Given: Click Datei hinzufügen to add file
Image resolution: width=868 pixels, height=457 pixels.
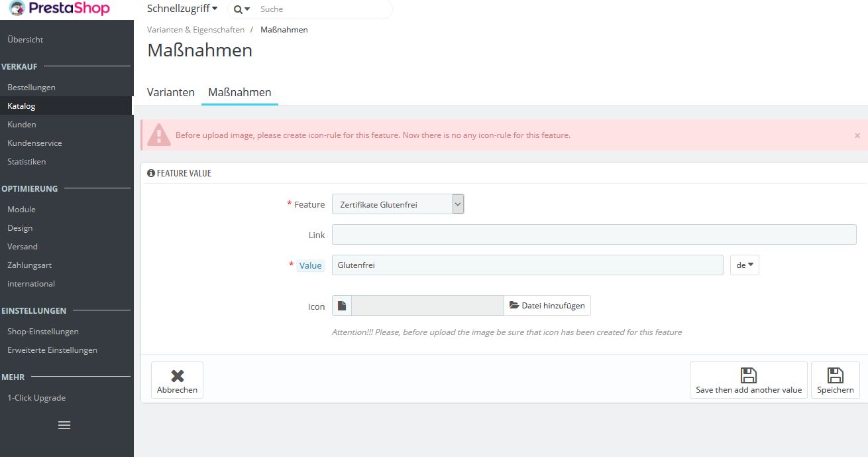Looking at the screenshot, I should coord(547,306).
